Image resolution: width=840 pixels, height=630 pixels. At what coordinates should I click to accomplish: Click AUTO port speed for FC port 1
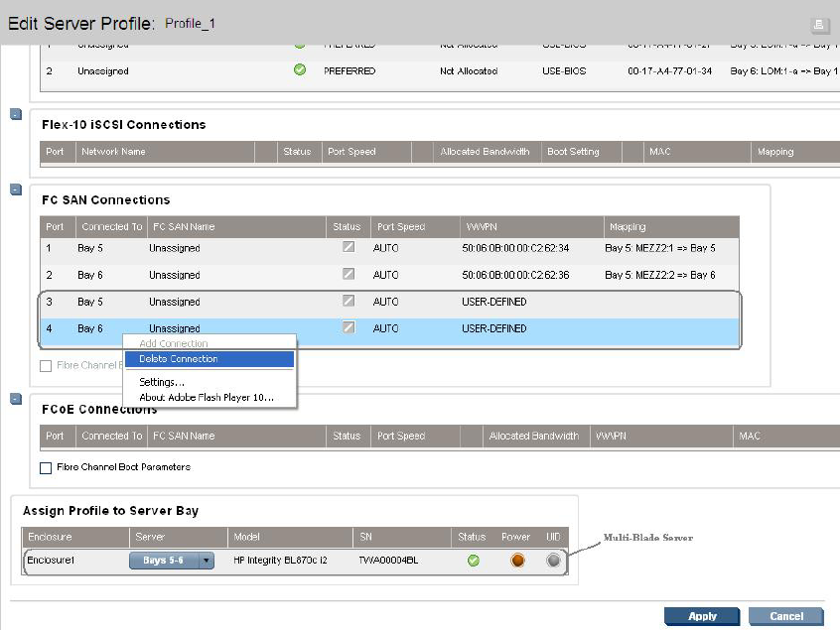pos(385,248)
